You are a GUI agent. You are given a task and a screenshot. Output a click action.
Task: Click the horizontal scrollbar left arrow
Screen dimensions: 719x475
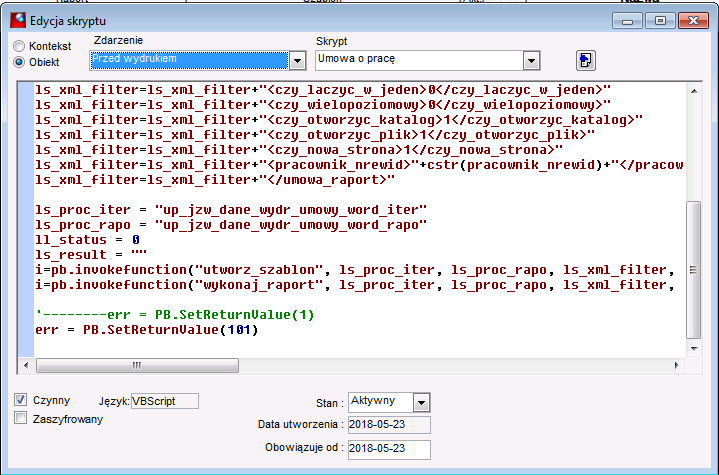click(x=26, y=365)
